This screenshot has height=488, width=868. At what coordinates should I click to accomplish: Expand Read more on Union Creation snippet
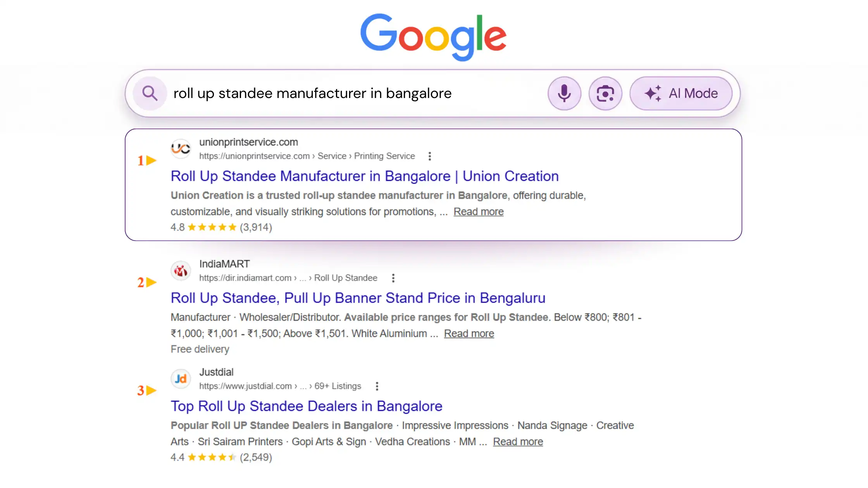tap(478, 212)
